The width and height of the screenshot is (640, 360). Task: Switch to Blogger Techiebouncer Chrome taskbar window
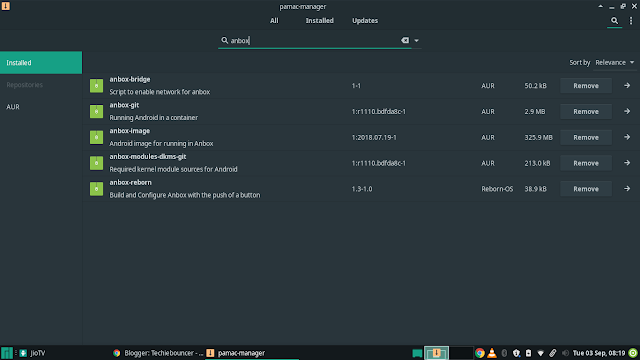tap(158, 353)
